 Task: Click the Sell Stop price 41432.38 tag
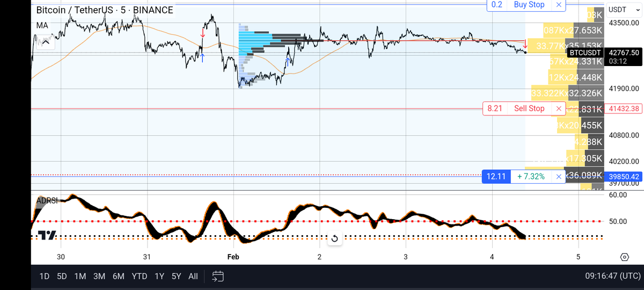[x=624, y=108]
